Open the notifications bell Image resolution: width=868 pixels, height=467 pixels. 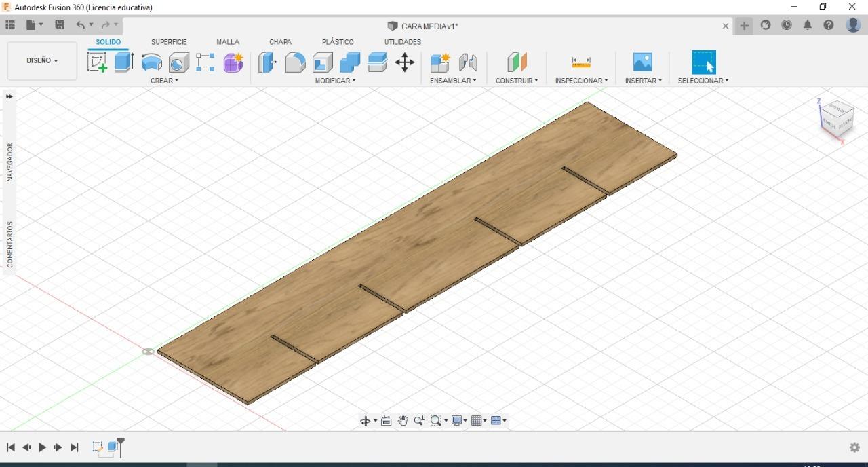808,25
